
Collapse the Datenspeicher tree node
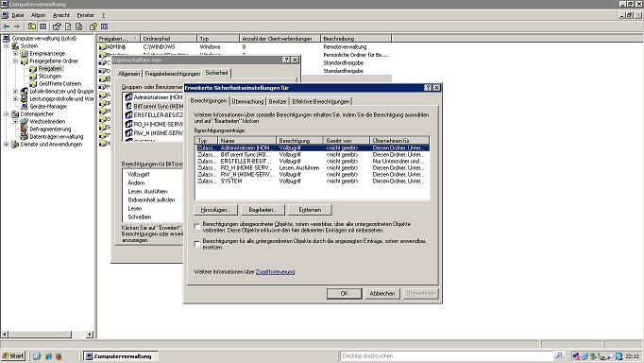pyautogui.click(x=7, y=113)
